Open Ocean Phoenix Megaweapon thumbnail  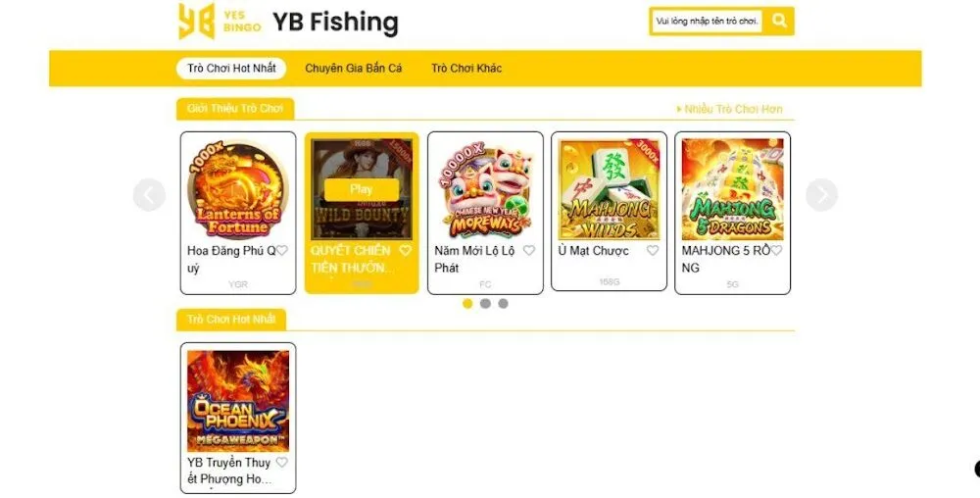tap(237, 401)
